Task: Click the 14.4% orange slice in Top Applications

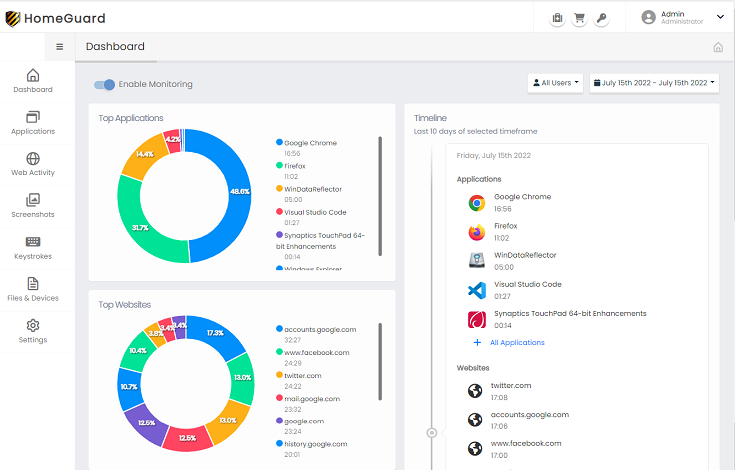Action: click(x=144, y=156)
